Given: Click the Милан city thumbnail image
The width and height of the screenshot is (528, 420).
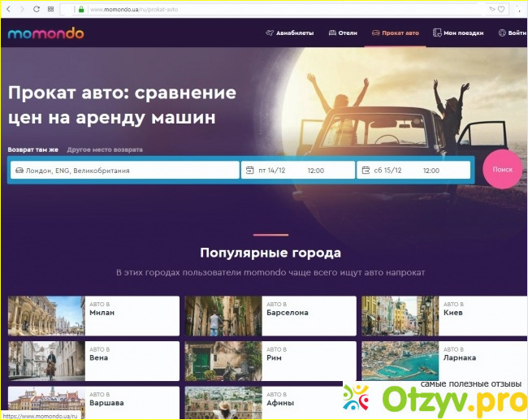Looking at the screenshot, I should click(x=46, y=316).
